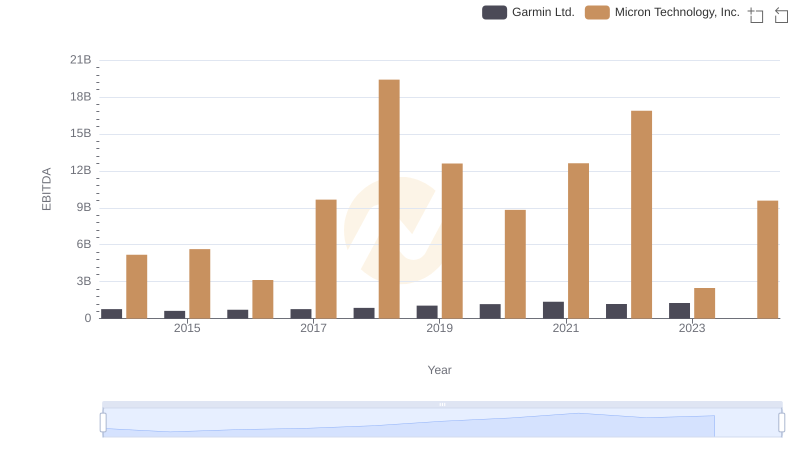
Task: Click the Garmin bar for 2019
Action: [x=427, y=312]
